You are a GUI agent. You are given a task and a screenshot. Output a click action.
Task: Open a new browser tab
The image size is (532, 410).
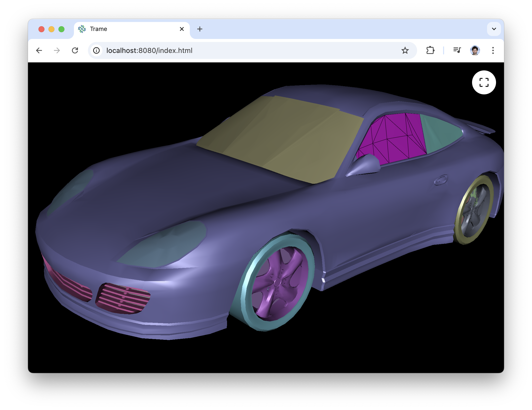pyautogui.click(x=200, y=29)
